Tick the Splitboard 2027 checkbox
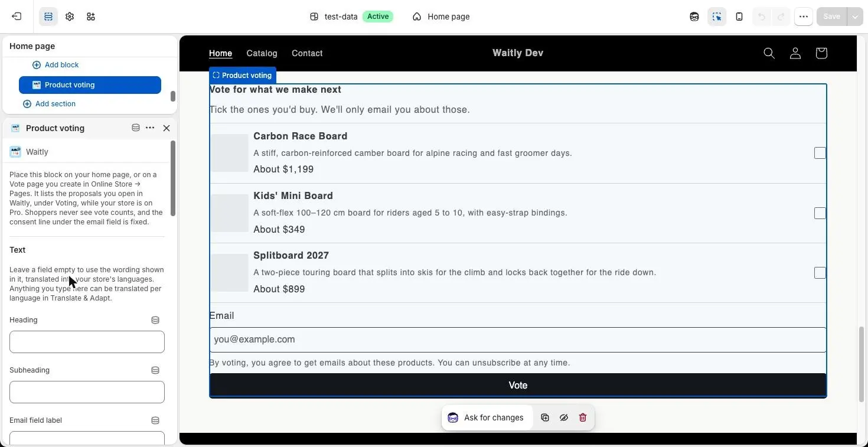This screenshot has height=447, width=868. click(820, 273)
